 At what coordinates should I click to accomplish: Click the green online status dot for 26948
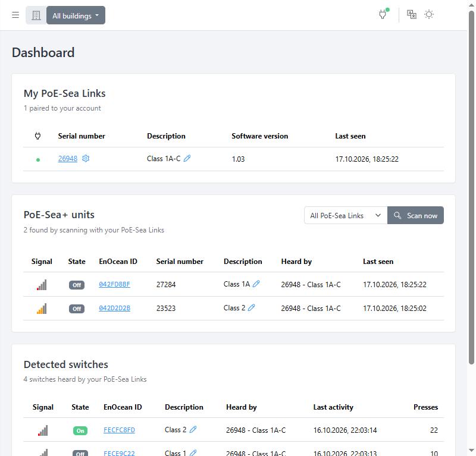pyautogui.click(x=38, y=159)
